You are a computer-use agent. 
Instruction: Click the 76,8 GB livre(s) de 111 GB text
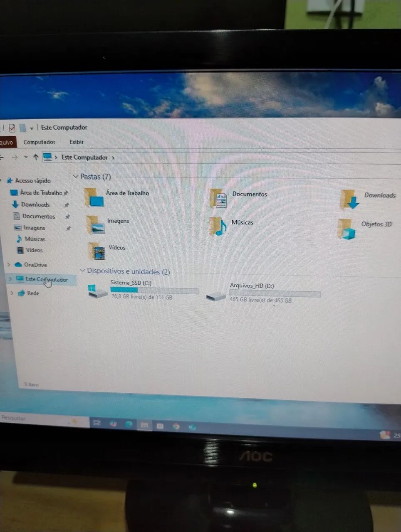pos(142,297)
